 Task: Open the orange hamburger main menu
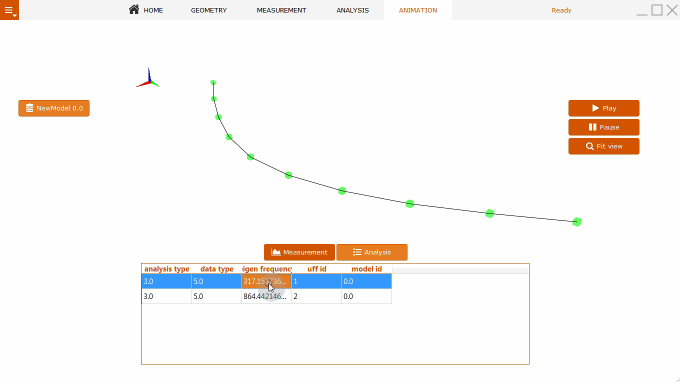9,10
